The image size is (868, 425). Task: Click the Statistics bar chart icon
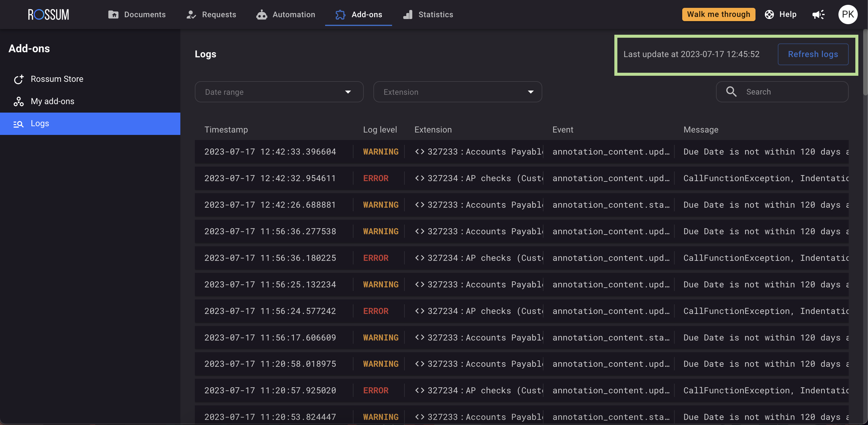(x=408, y=14)
